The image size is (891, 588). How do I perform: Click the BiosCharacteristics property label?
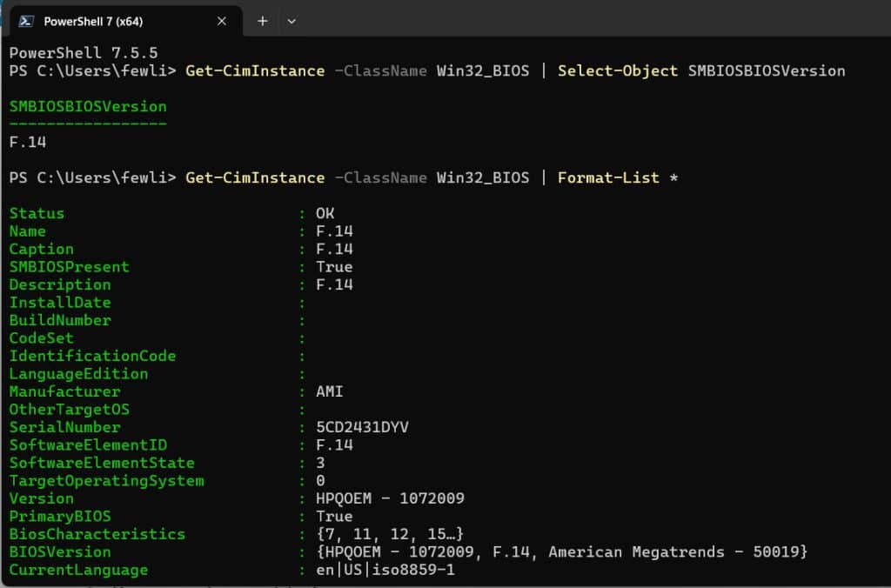click(x=97, y=534)
